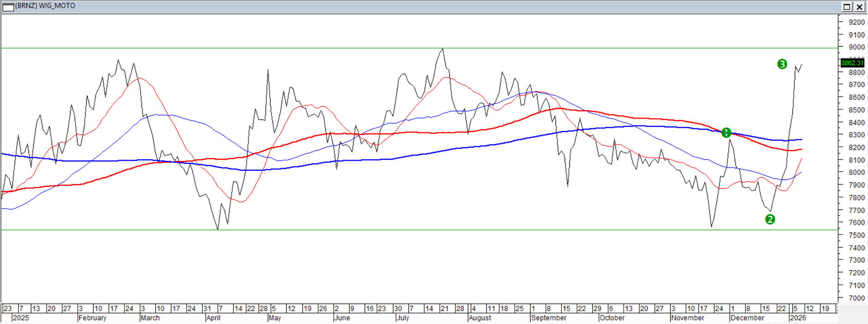Click the chart window icon beside BRNZ title
This screenshot has height=324, width=868.
(x=8, y=6)
